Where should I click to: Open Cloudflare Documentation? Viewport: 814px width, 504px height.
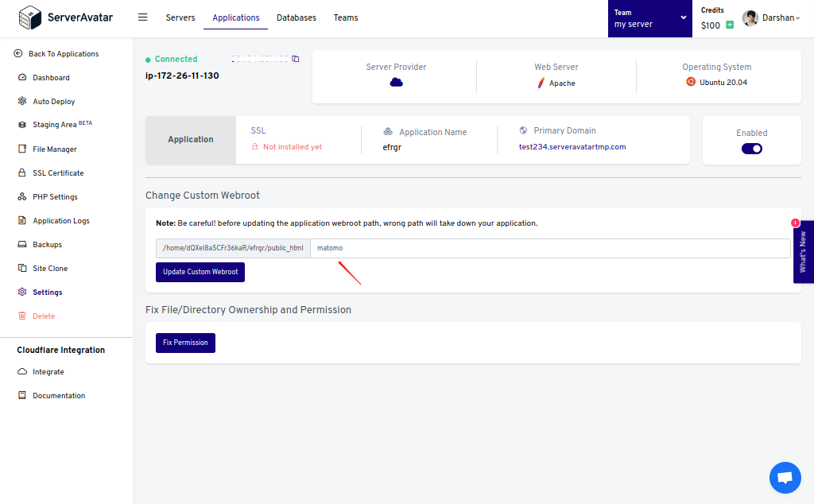pyautogui.click(x=59, y=396)
